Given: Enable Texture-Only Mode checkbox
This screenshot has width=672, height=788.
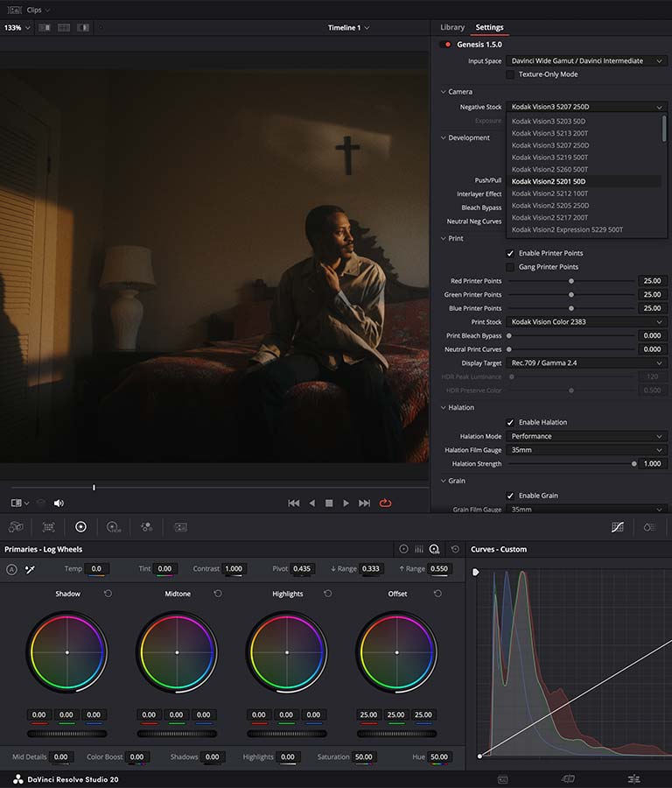Looking at the screenshot, I should pyautogui.click(x=510, y=74).
